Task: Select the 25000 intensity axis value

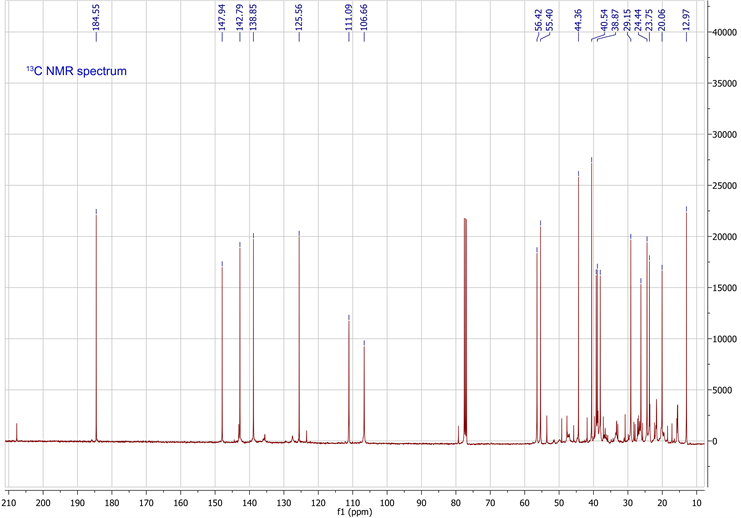Action: [724, 186]
